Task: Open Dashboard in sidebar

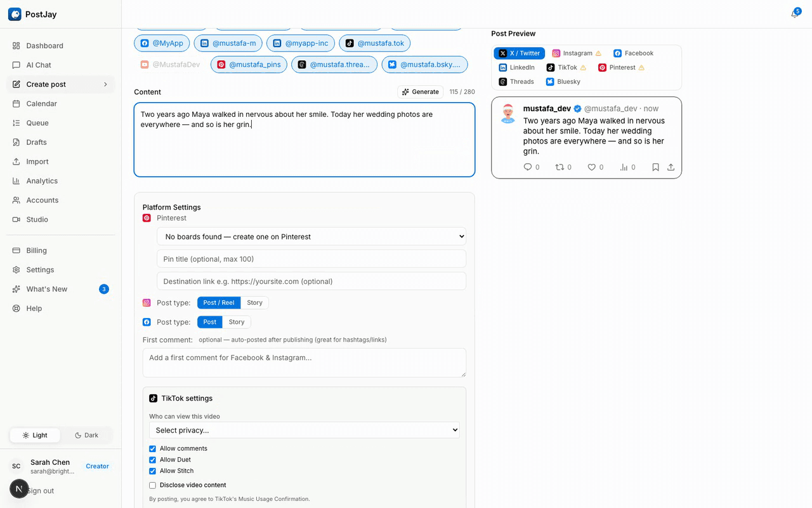Action: (61, 46)
